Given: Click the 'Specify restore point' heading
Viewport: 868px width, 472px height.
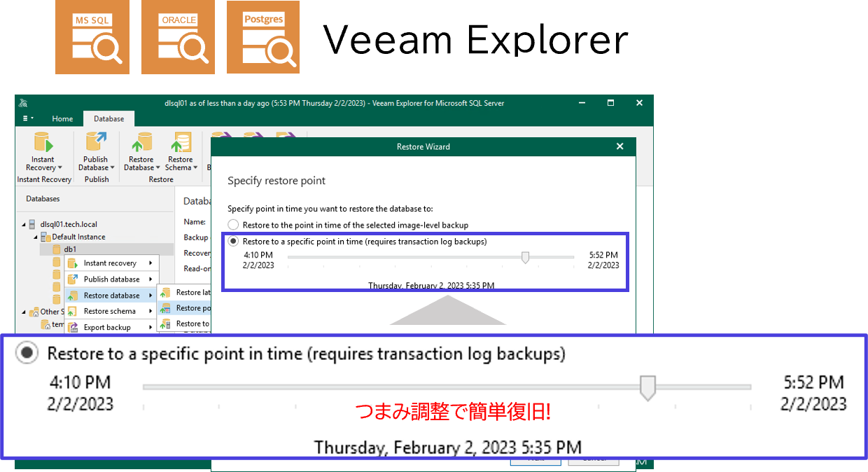Looking at the screenshot, I should point(276,181).
